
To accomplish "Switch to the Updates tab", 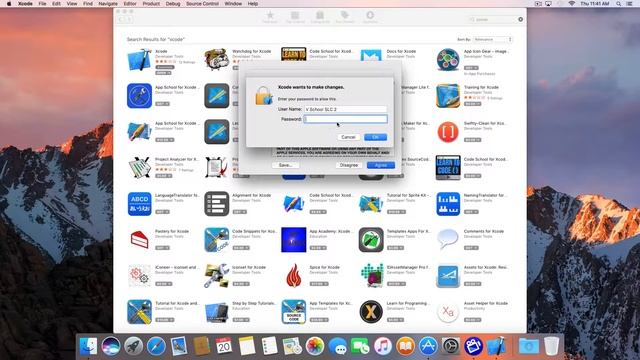I will pyautogui.click(x=370, y=17).
